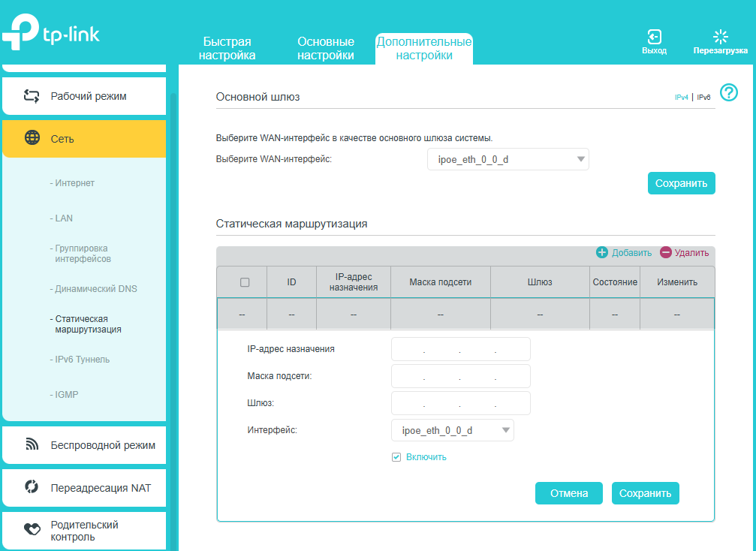Expand the Интерфейс dropdown in route form
The image size is (756, 551).
452,430
